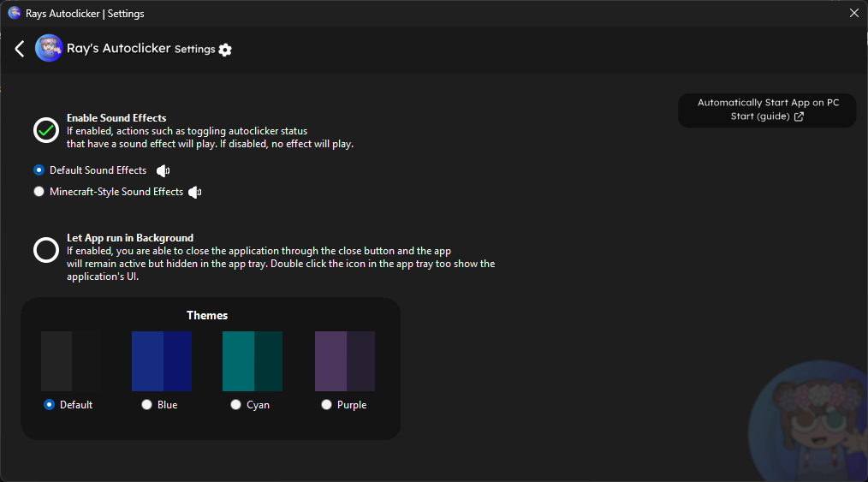This screenshot has width=868, height=482.
Task: Select Default Sound Effects radio button
Action: coord(39,170)
